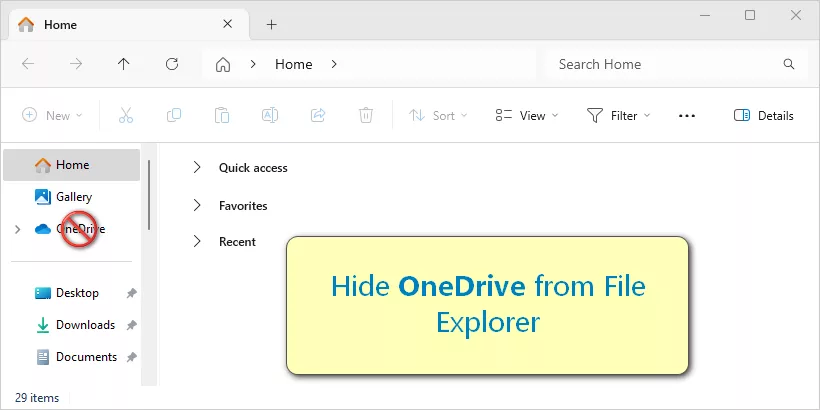Click the Search Home input field

coord(675,64)
